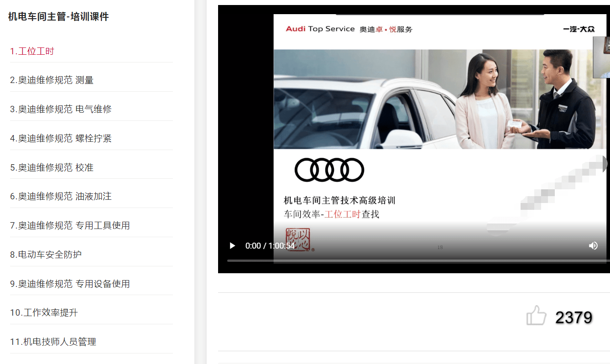Viewport: 610px width, 364px height.
Task: Open 10.工作效率提升 lesson
Action: (43, 312)
